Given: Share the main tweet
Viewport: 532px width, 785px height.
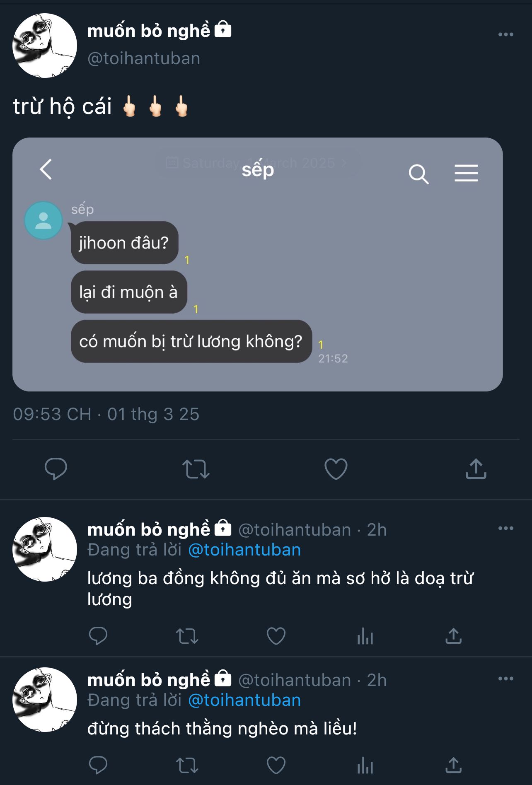Looking at the screenshot, I should coord(476,469).
